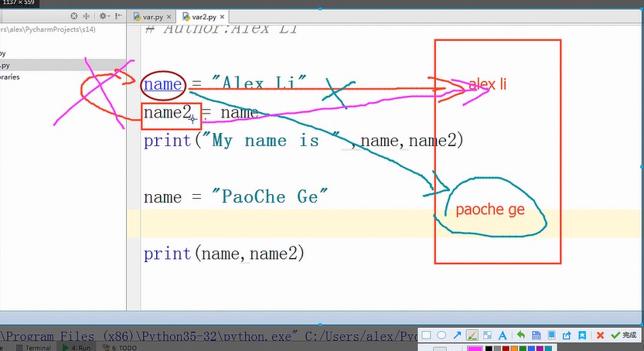Pick the black brush color
The image size is (644, 351).
coord(489,349)
